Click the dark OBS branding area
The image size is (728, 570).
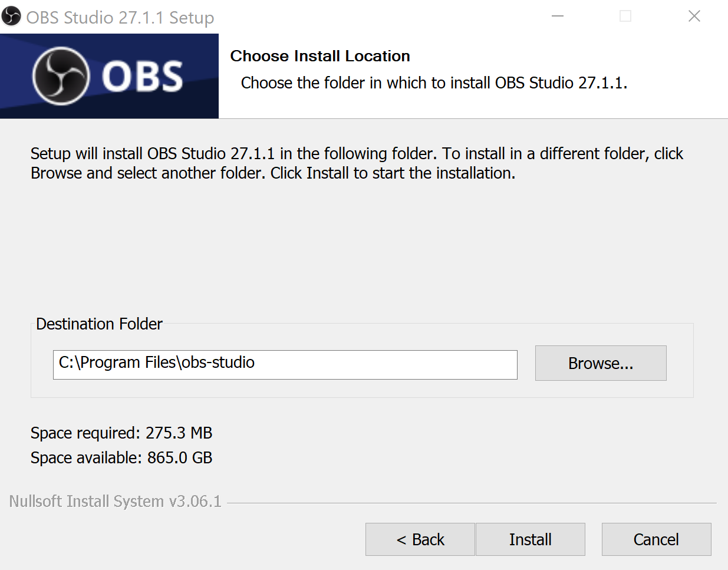pyautogui.click(x=109, y=75)
